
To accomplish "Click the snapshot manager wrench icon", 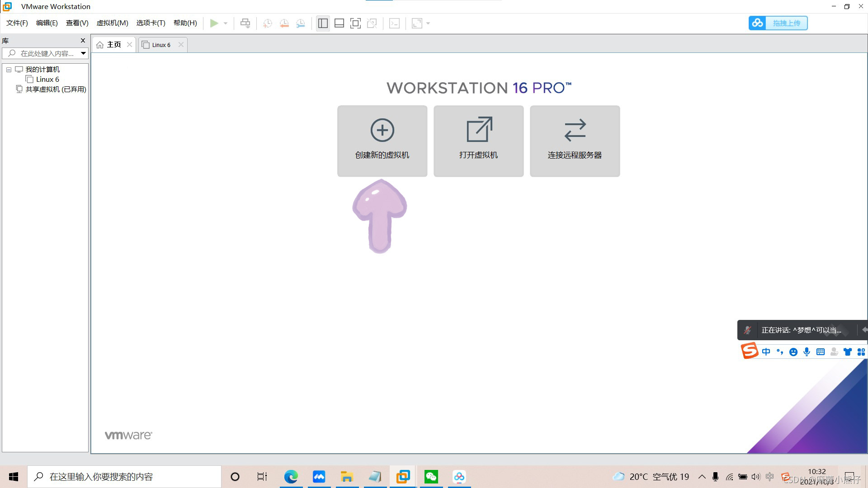I will [300, 23].
